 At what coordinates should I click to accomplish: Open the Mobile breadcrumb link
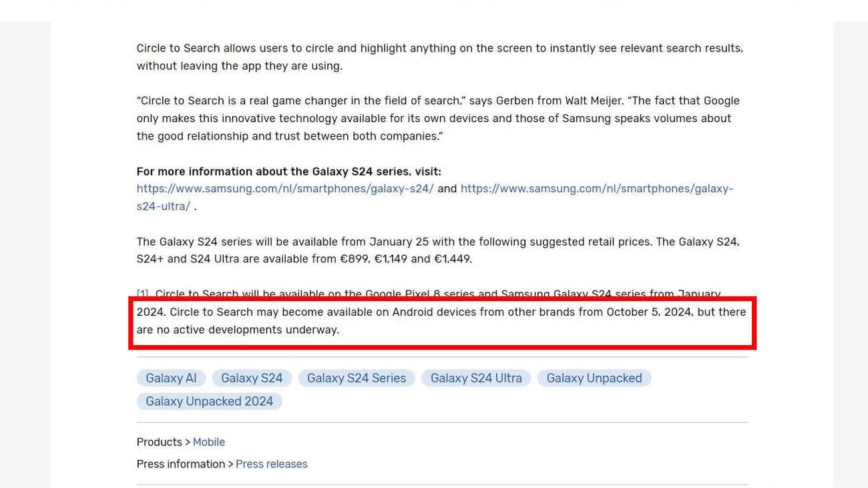[208, 442]
